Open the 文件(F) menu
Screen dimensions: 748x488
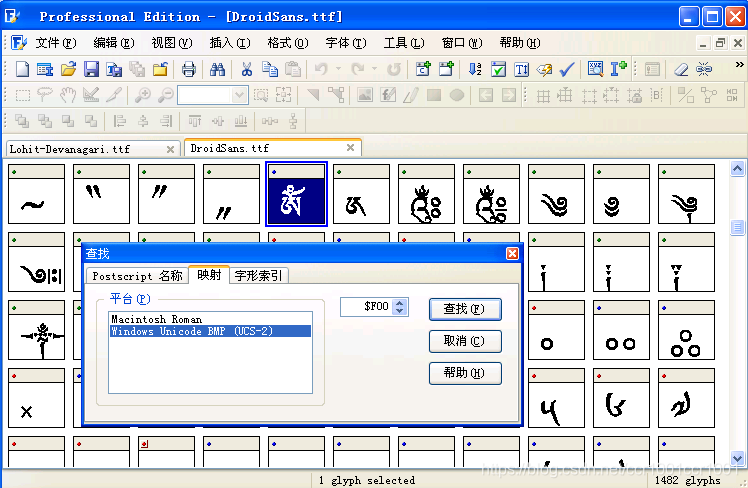[x=56, y=43]
